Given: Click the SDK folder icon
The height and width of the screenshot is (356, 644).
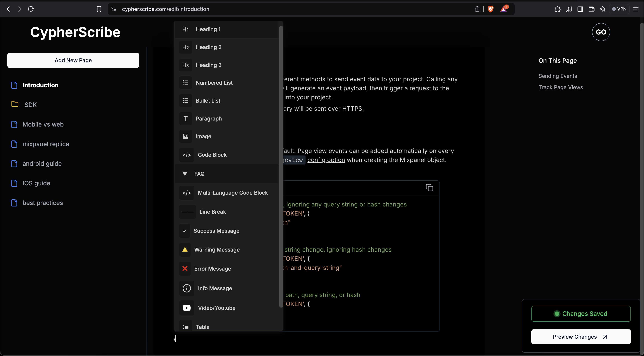Looking at the screenshot, I should (15, 104).
